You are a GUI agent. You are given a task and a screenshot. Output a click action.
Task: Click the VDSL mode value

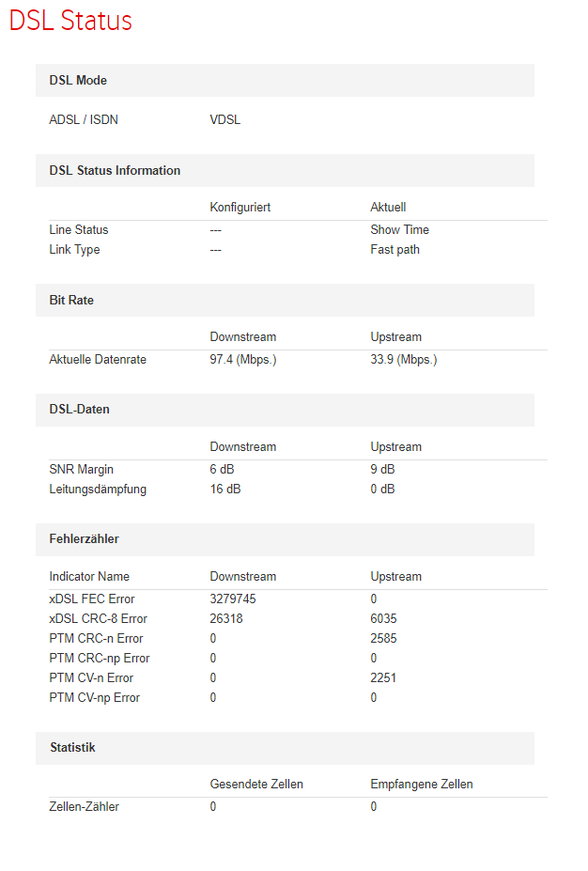tap(225, 120)
